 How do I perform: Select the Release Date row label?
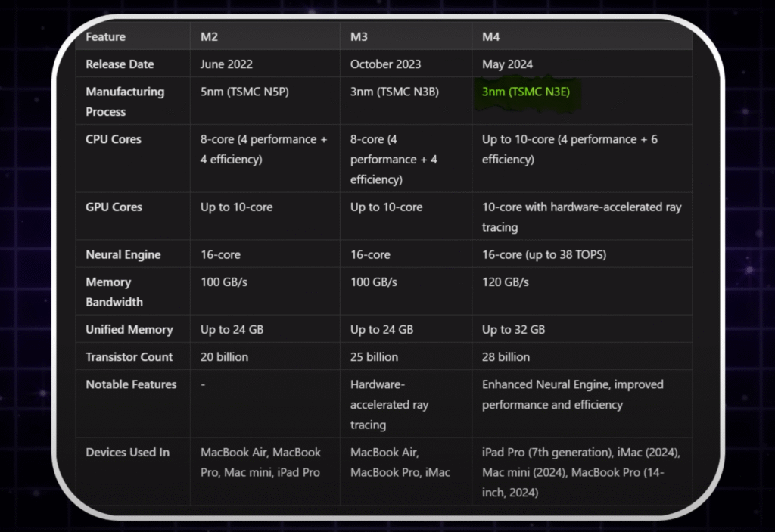click(120, 64)
